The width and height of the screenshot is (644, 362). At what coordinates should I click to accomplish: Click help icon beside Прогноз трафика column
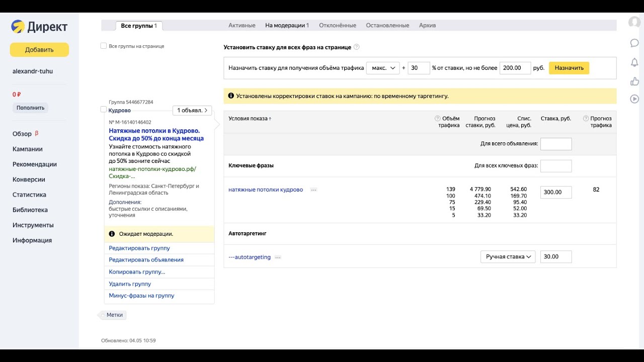586,119
